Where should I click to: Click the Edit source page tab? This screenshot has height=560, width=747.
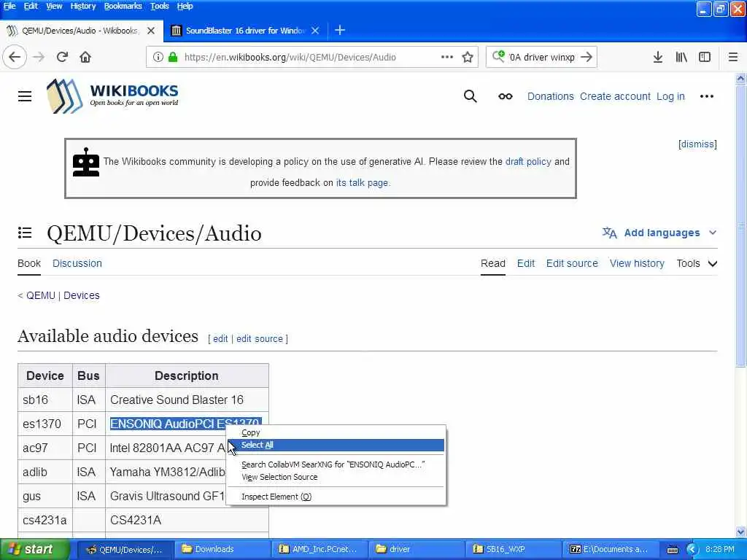tap(572, 263)
